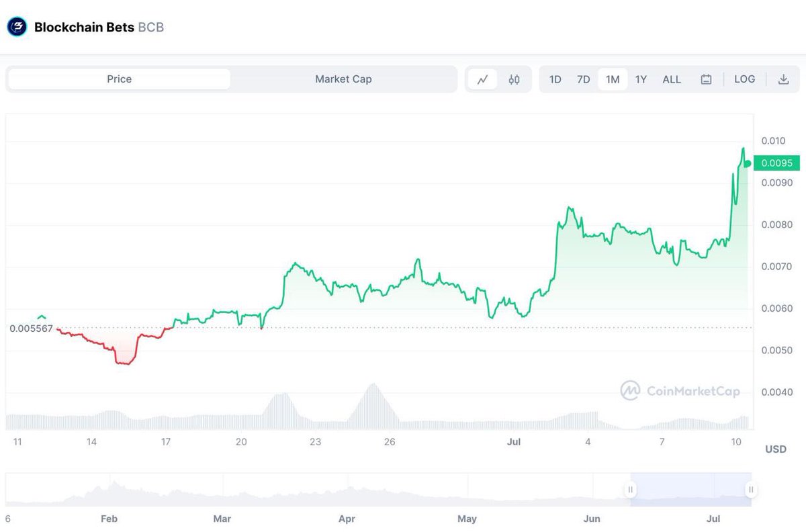Click the 4 date axis label
806x532 pixels.
click(x=588, y=442)
